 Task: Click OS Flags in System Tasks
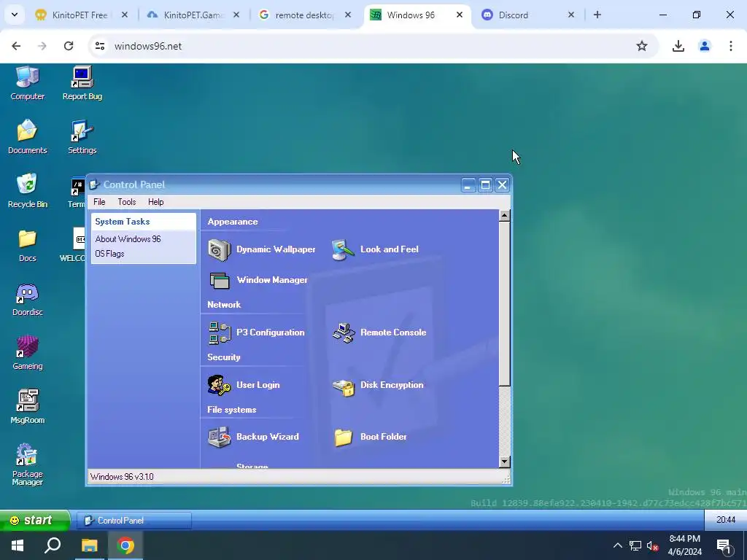[109, 254]
